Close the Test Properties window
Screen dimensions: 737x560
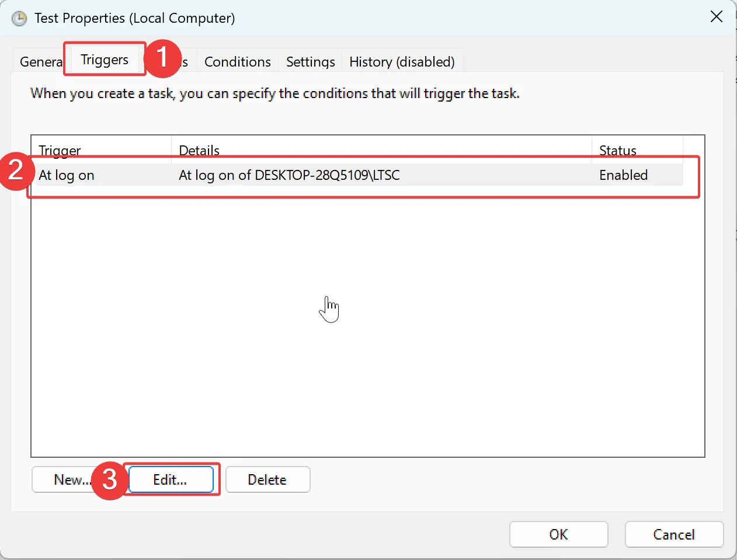click(x=716, y=17)
